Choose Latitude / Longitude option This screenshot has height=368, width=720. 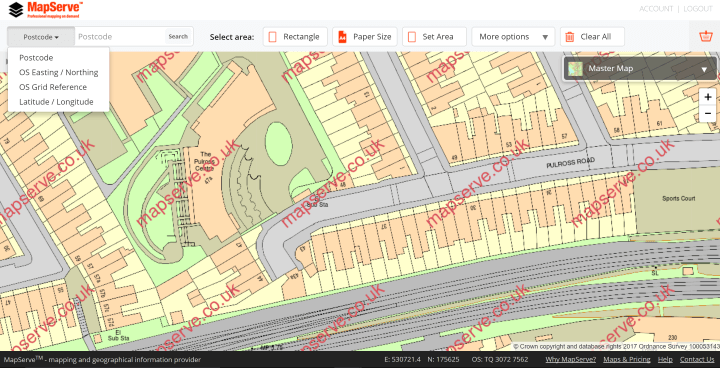(56, 102)
